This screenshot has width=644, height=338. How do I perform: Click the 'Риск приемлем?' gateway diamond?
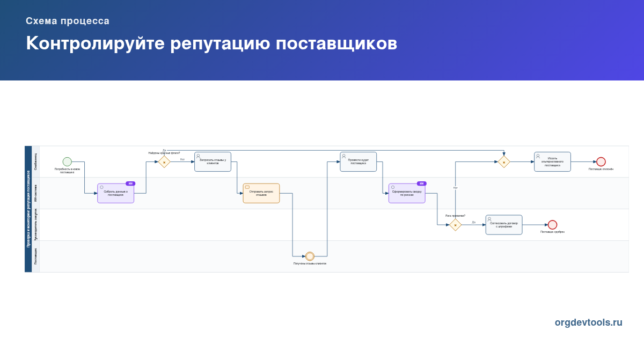pyautogui.click(x=455, y=225)
